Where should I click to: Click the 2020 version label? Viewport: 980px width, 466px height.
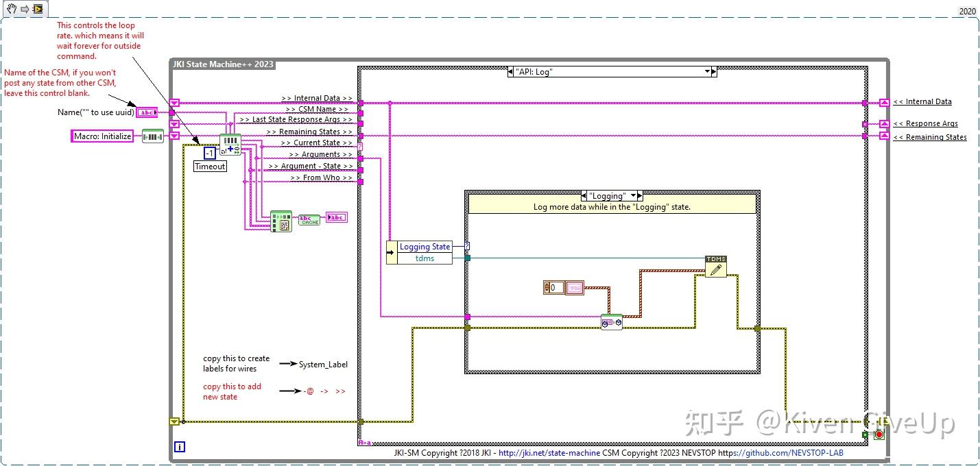(x=967, y=11)
